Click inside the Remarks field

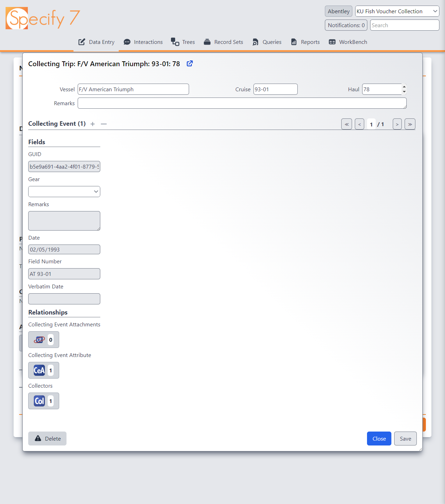pyautogui.click(x=242, y=103)
